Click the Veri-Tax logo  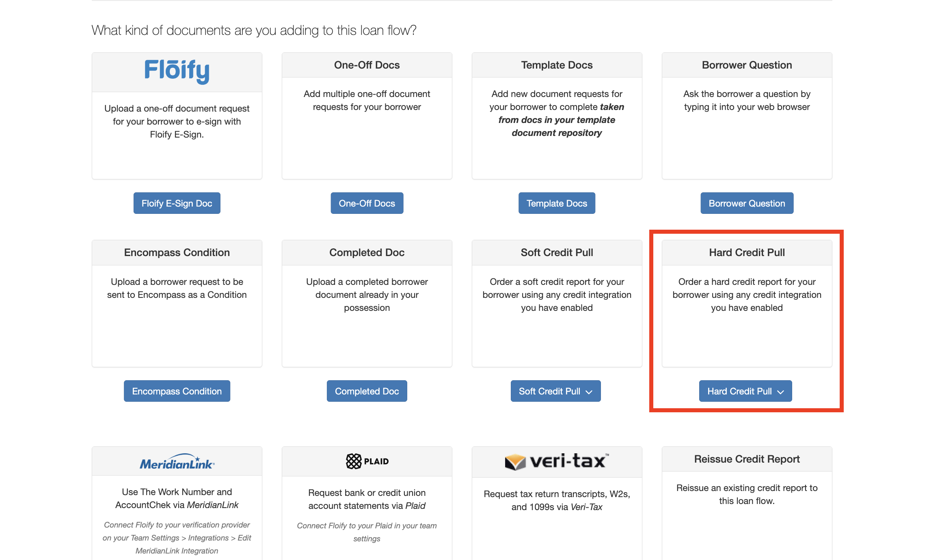point(557,461)
